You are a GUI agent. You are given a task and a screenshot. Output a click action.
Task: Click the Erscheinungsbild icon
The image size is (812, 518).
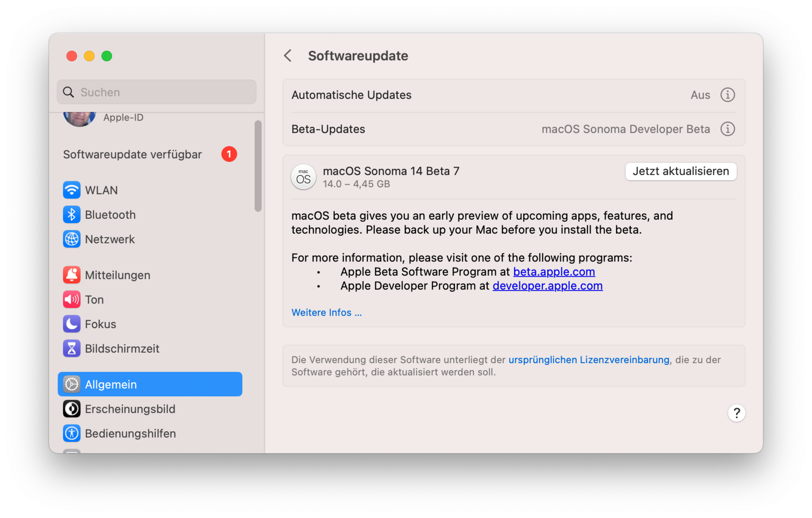(x=71, y=409)
